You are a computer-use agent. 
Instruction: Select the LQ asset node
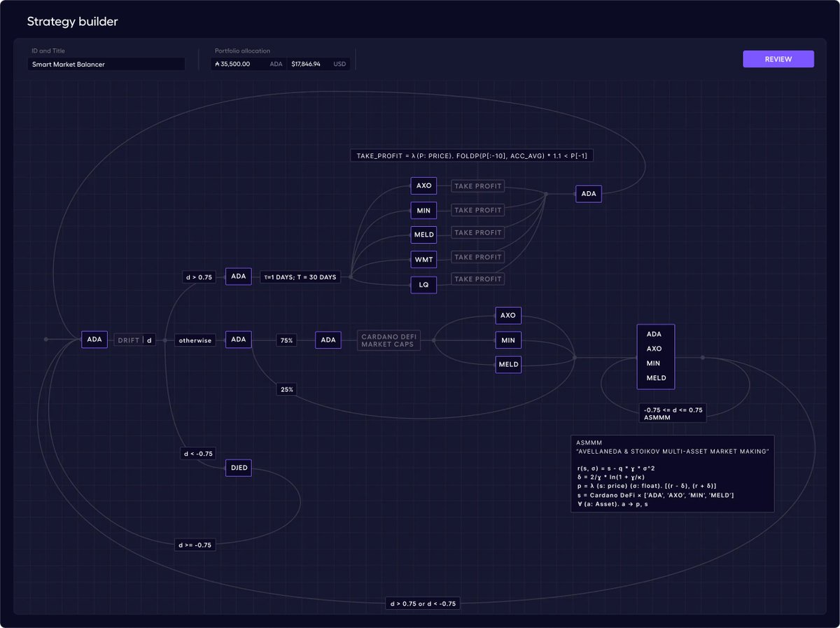tap(423, 285)
